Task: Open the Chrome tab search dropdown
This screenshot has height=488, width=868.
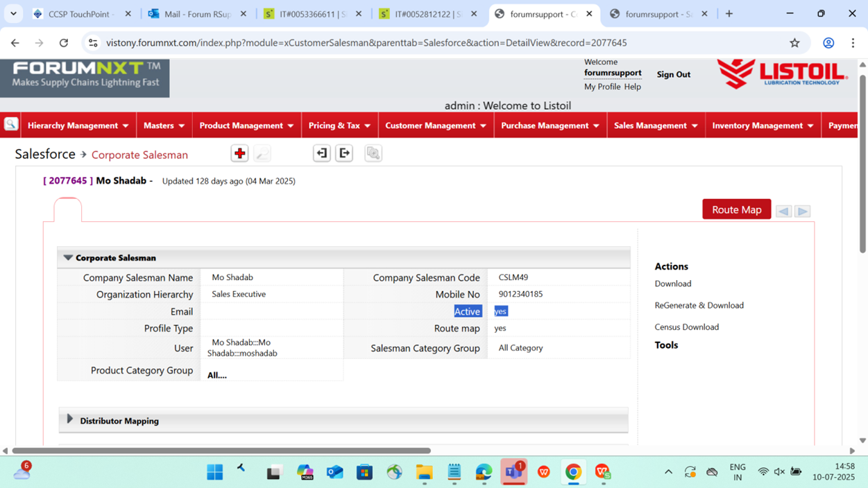Action: [x=13, y=13]
